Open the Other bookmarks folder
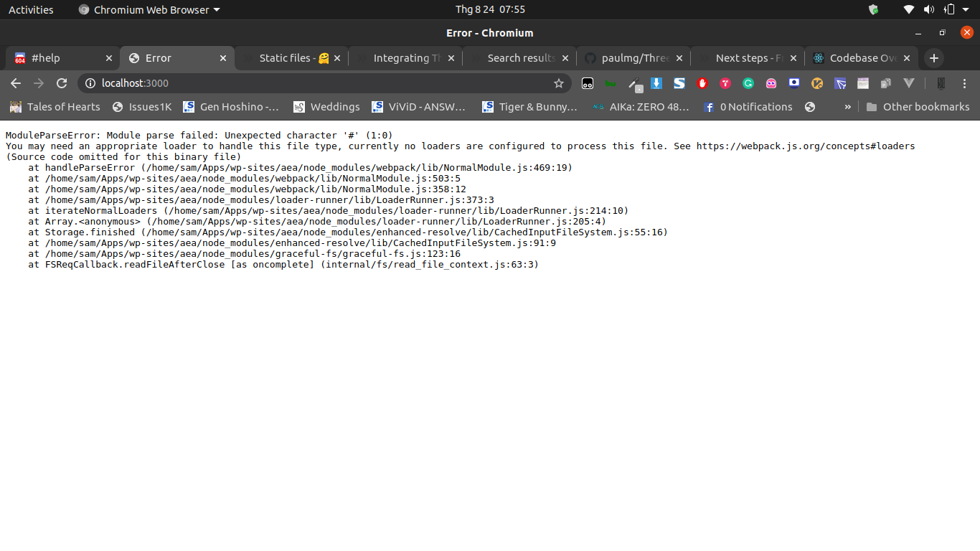Screen dimensions: 980x551 pyautogui.click(x=918, y=107)
